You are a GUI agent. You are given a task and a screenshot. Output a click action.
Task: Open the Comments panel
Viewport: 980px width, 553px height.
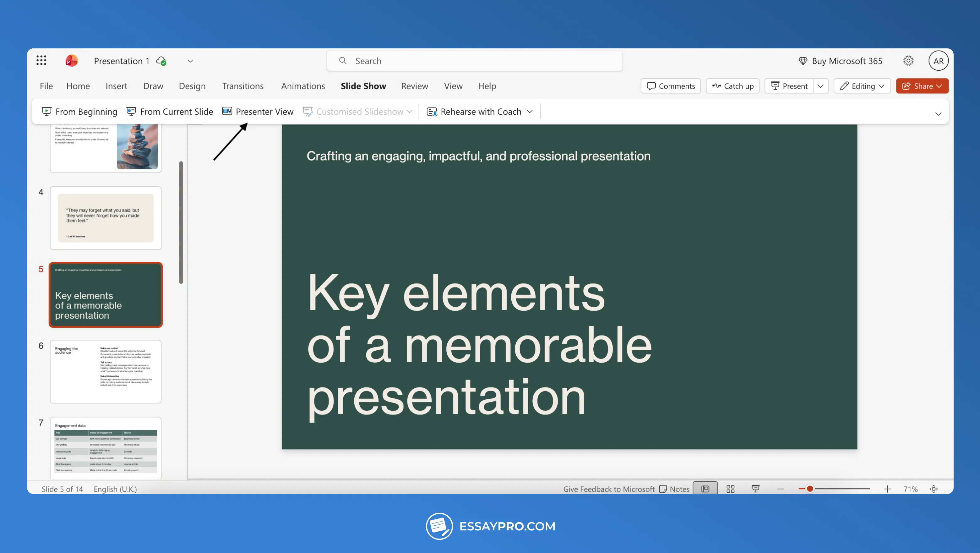670,86
